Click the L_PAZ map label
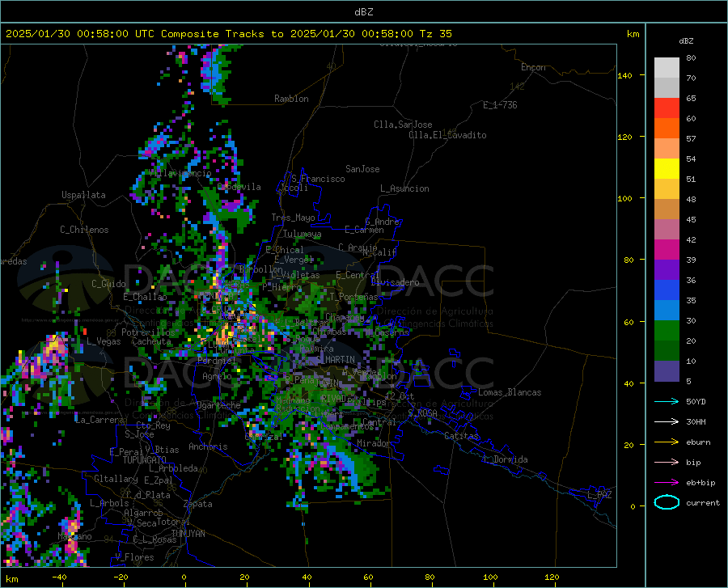 pyautogui.click(x=599, y=495)
